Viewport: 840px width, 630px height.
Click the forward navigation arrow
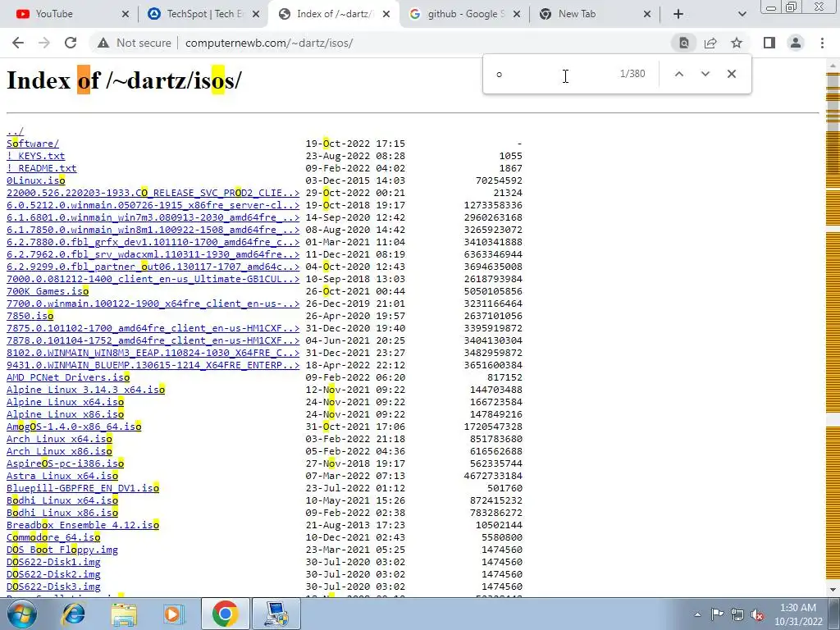44,43
